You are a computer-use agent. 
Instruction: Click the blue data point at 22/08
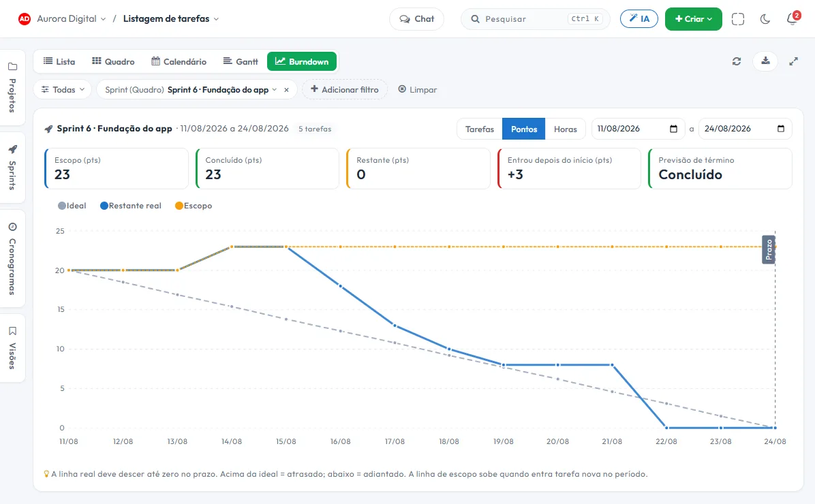coord(666,428)
